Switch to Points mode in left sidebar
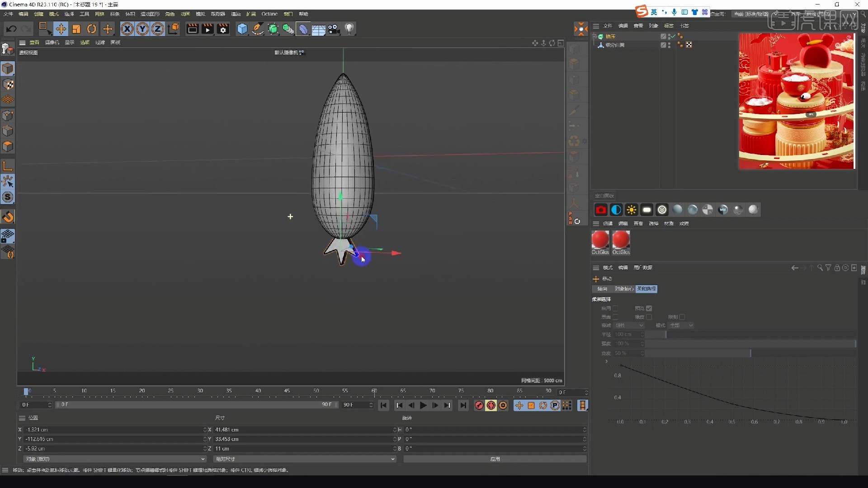868x488 pixels. (8, 116)
